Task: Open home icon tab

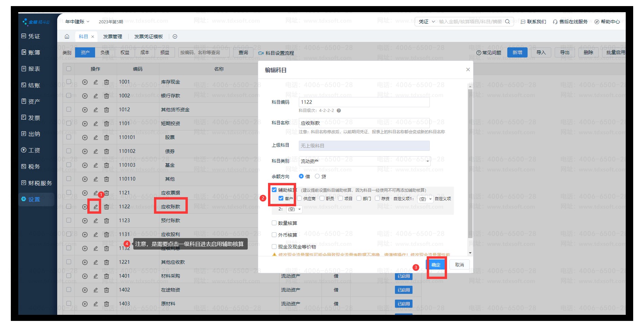Action: click(x=67, y=37)
